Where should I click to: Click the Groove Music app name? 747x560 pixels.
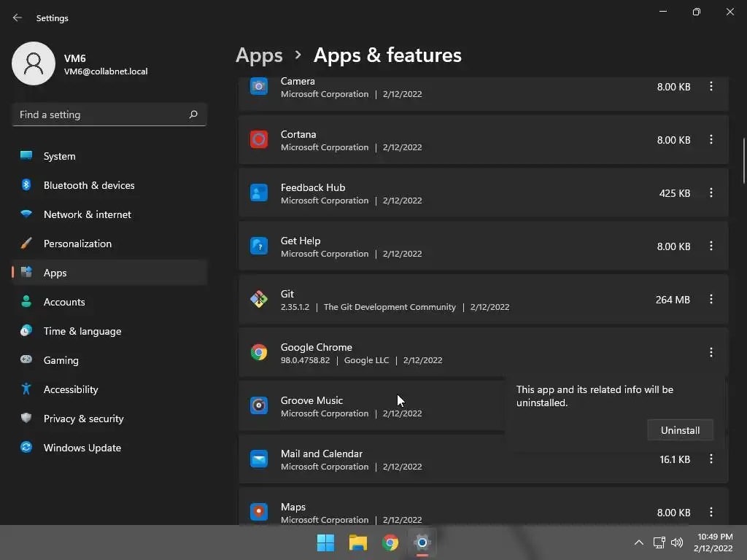[311, 400]
